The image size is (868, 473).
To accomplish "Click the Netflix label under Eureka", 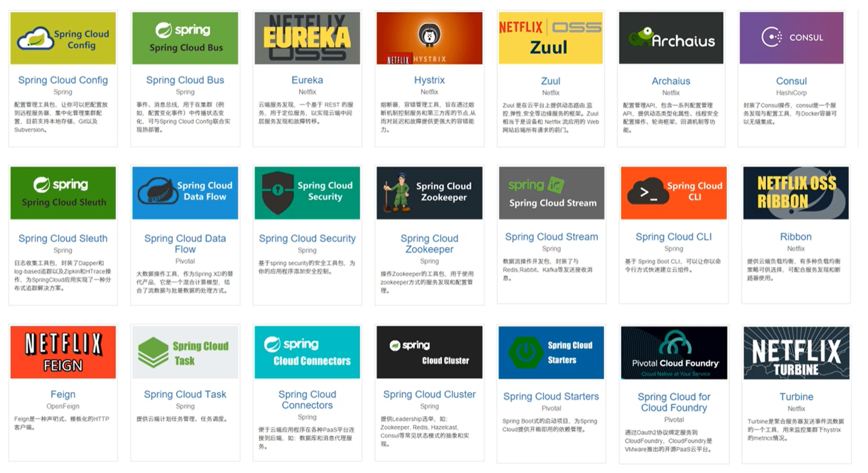I will tap(307, 92).
